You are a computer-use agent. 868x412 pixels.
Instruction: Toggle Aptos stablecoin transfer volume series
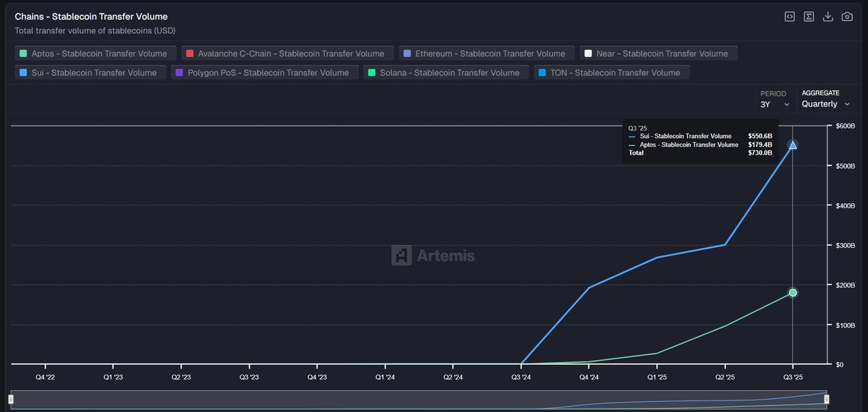tap(95, 53)
